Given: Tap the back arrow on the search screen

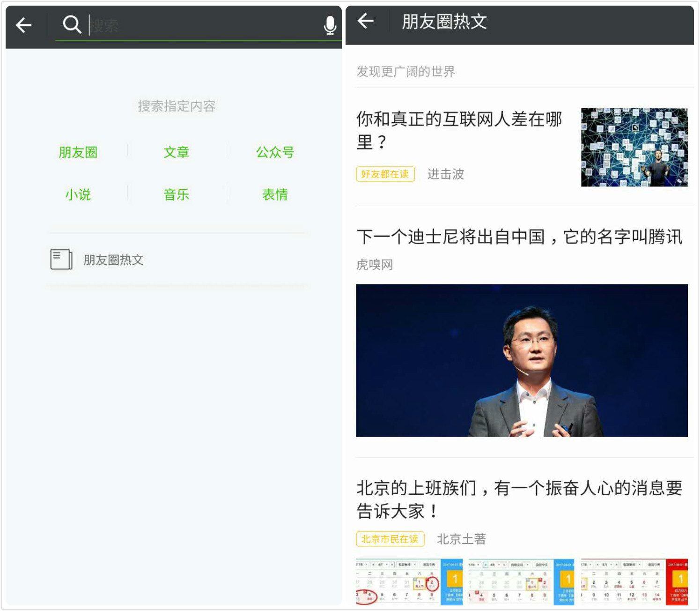Looking at the screenshot, I should click(23, 25).
